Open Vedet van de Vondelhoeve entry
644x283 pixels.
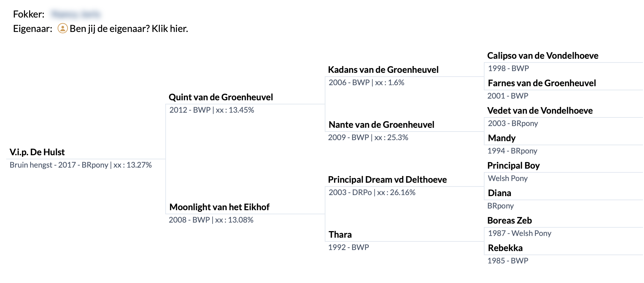coord(540,111)
